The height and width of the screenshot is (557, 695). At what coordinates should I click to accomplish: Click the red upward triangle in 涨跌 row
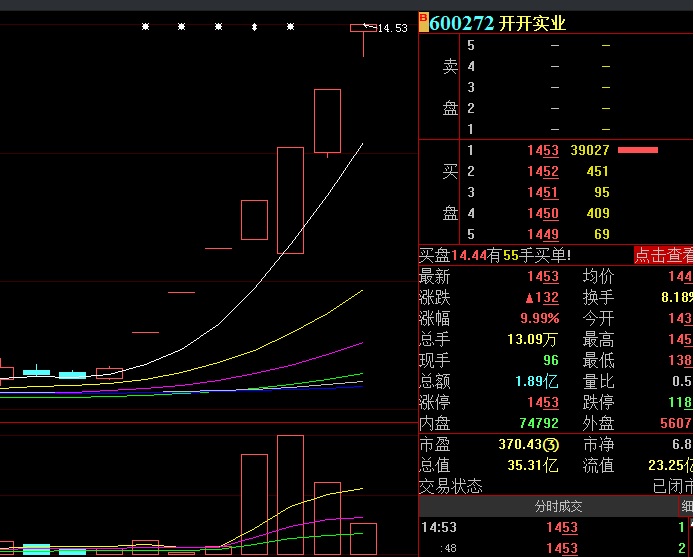tap(530, 297)
